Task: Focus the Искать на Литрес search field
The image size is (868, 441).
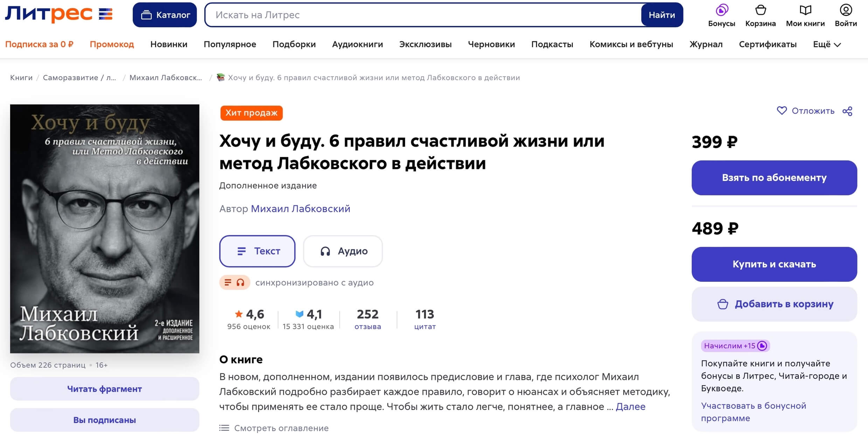Action: tap(423, 15)
